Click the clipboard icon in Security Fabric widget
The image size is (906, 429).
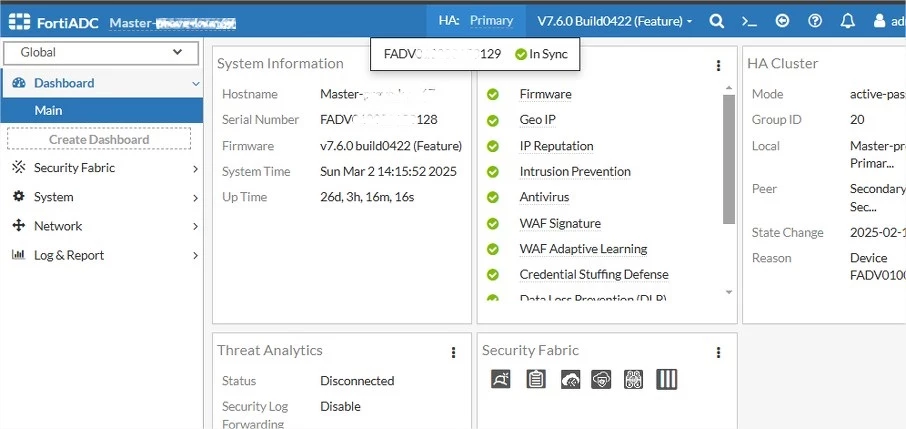536,379
